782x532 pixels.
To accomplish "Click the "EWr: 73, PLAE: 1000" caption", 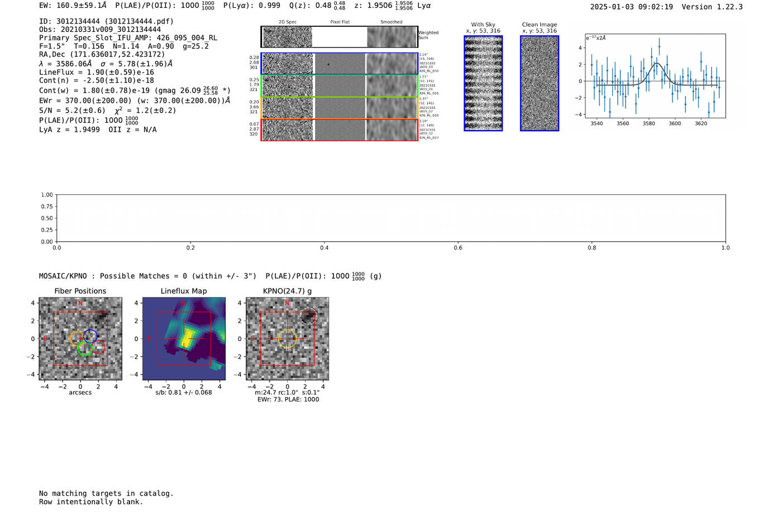I will pos(288,400).
